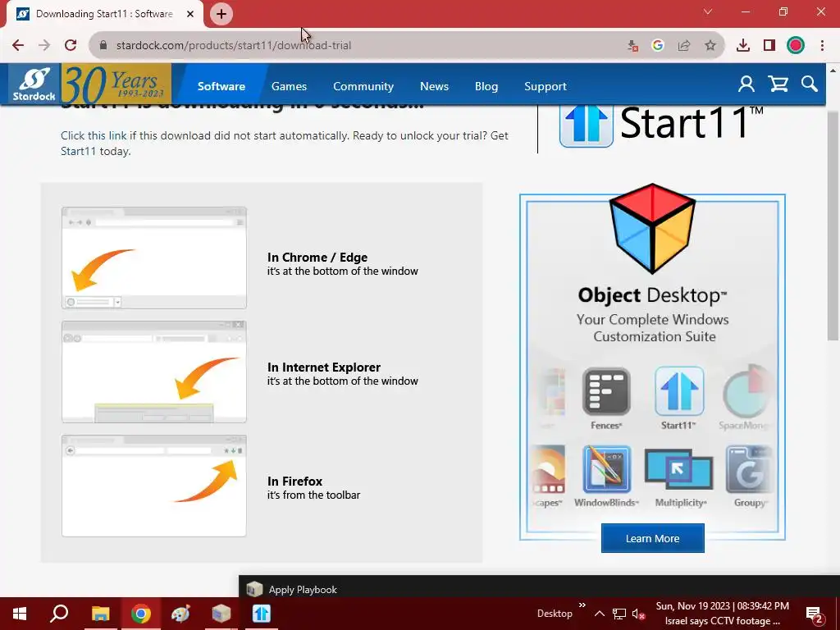Click the install app icon in address bar
The width and height of the screenshot is (840, 630).
click(632, 46)
